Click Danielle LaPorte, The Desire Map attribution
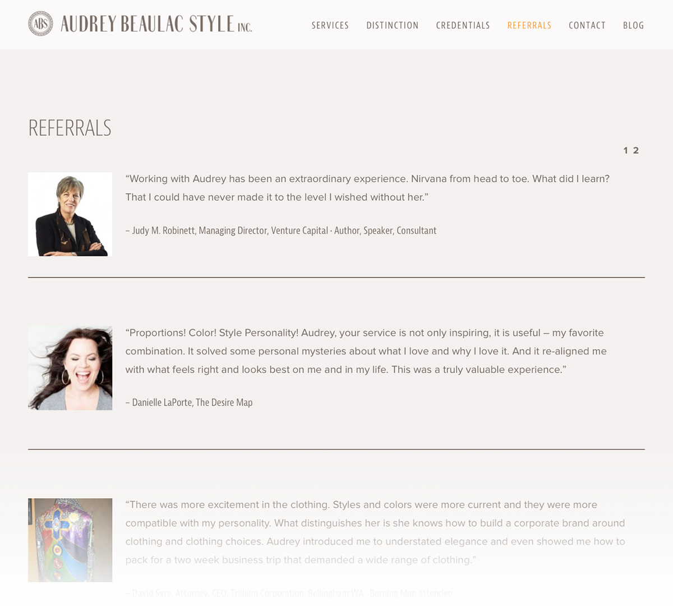Screen dimensions: 673x616 pyautogui.click(x=189, y=402)
